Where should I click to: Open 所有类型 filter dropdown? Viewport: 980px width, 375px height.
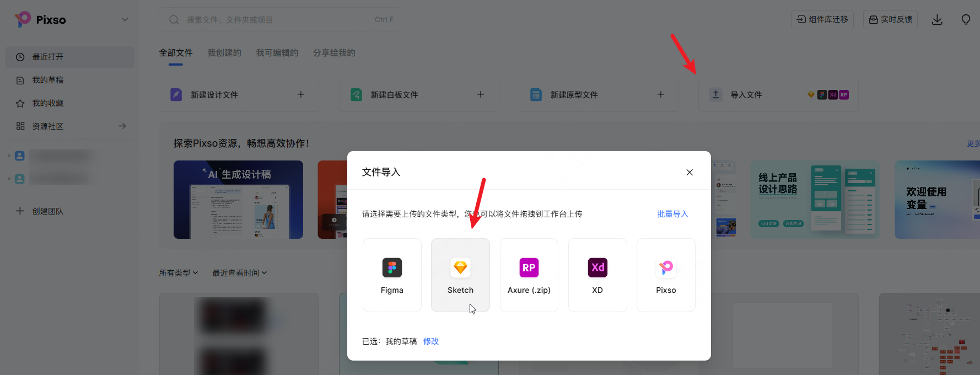click(179, 273)
